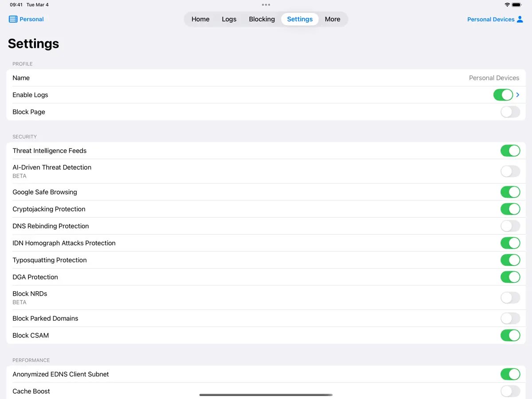Tap the status bar clock 09:41

tap(16, 5)
